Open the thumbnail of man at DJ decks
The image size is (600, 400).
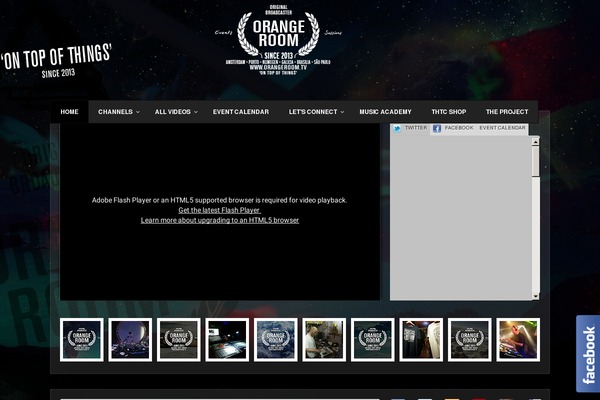(324, 340)
